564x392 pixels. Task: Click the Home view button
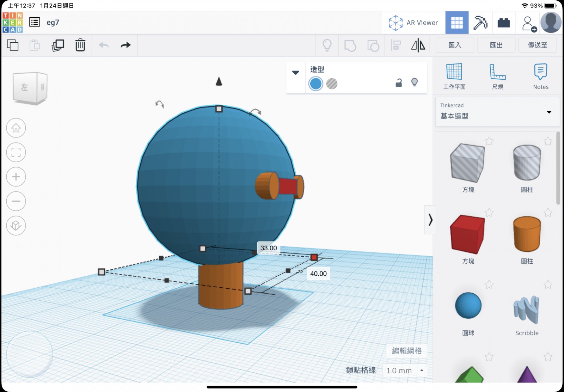click(x=16, y=128)
